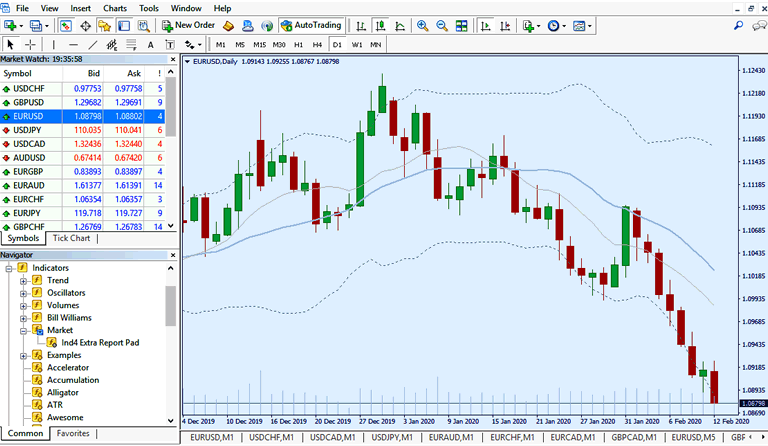Screen dimensions: 768x446
Task: Toggle the Data Window crosshair-circle icon
Action: 85,25
